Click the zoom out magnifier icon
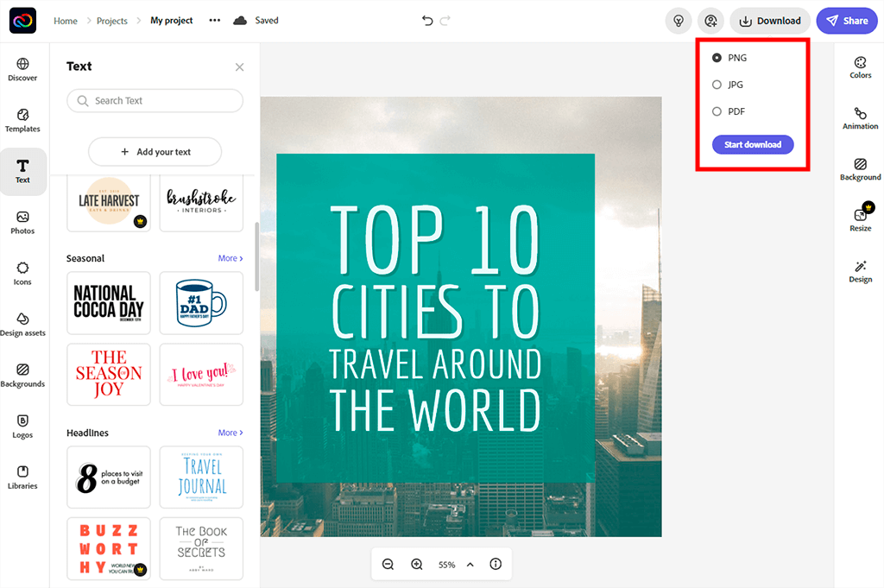Viewport: 884px width, 588px height. click(x=388, y=564)
